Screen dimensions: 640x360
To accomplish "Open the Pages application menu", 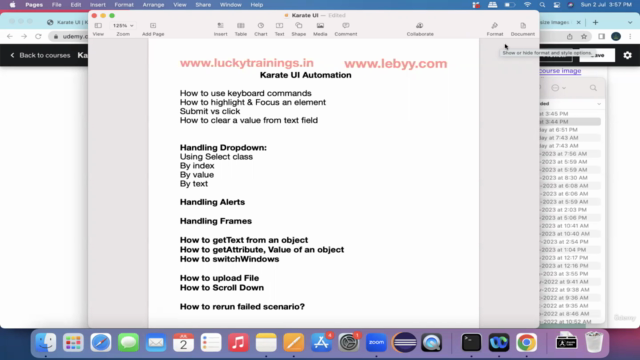I will click(34, 5).
